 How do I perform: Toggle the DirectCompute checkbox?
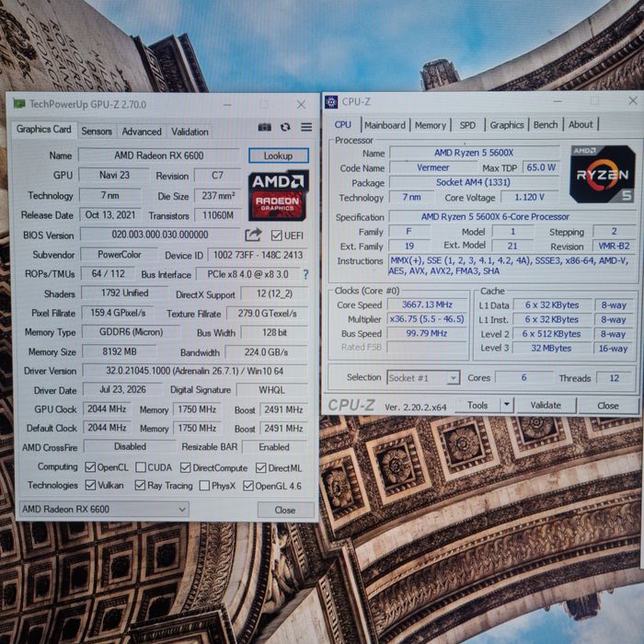(186, 467)
